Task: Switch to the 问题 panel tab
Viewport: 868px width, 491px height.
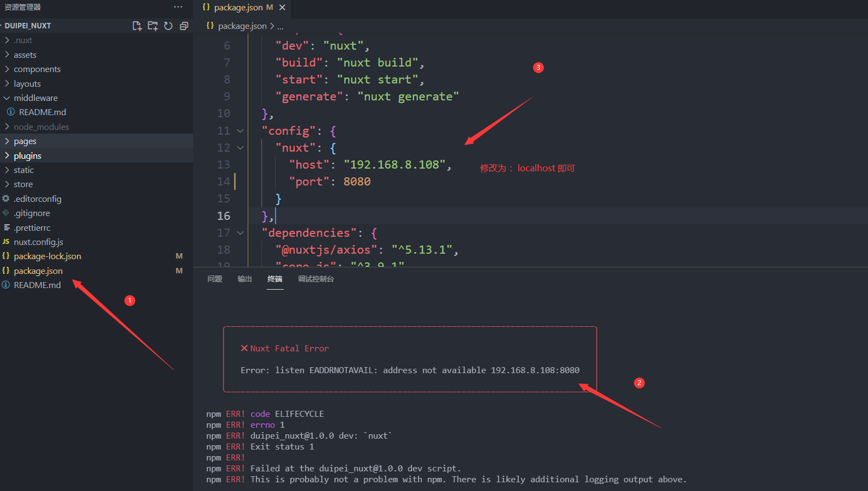Action: [x=215, y=279]
